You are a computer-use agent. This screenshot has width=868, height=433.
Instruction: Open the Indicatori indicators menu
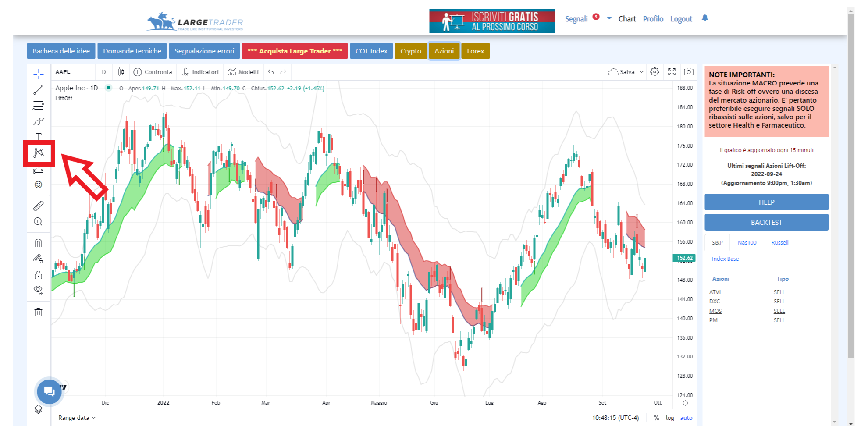click(200, 72)
